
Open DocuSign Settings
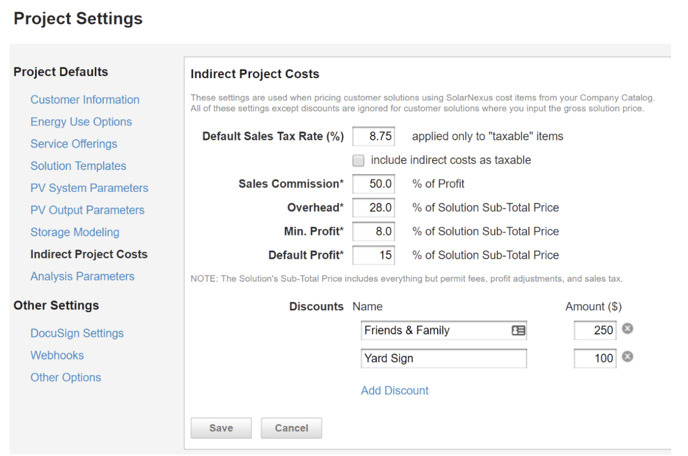(77, 333)
